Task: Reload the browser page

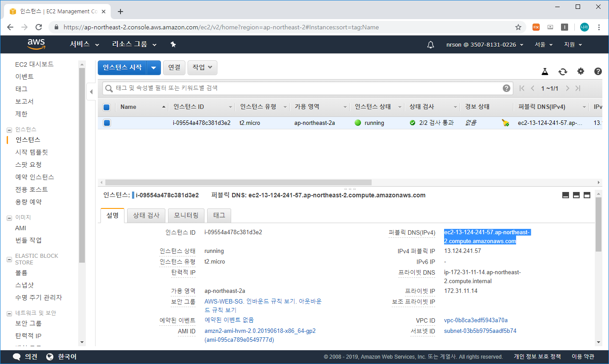Action: (39, 27)
